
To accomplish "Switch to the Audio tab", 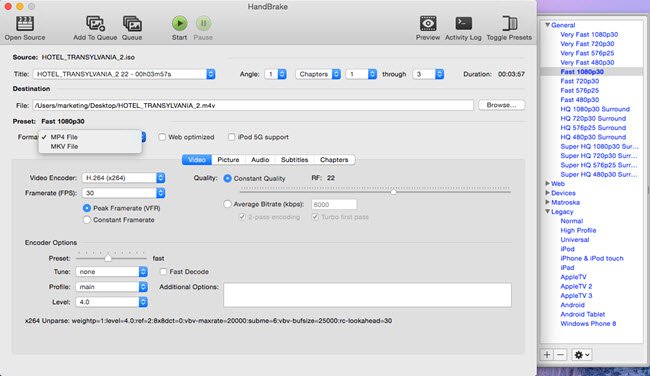I will coord(260,160).
